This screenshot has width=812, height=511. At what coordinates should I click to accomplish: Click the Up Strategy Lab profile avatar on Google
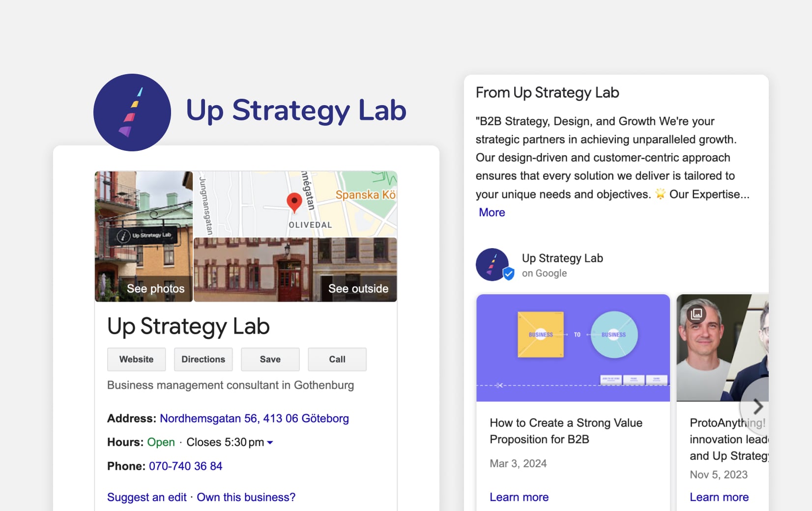coord(492,265)
